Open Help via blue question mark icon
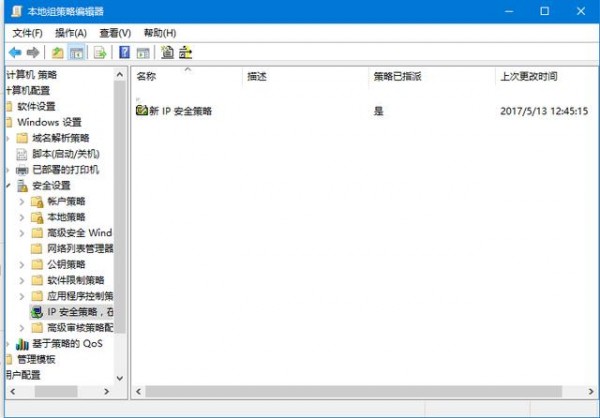The width and height of the screenshot is (600, 418). point(125,52)
